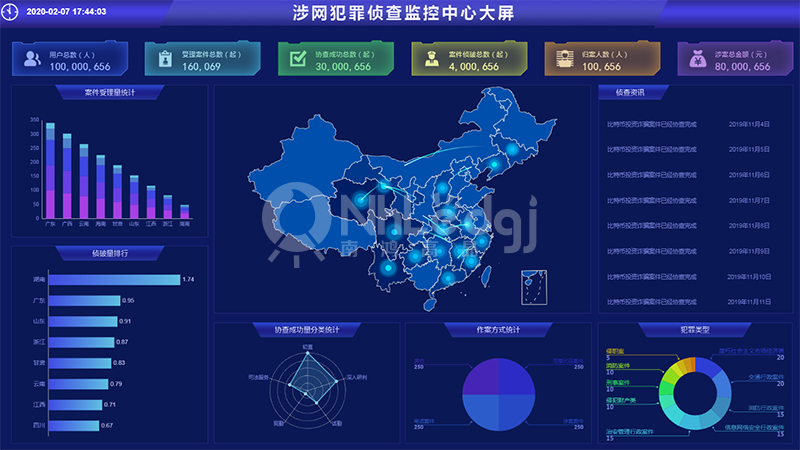Click the 涉案总金额 value 80,000,656

click(742, 67)
